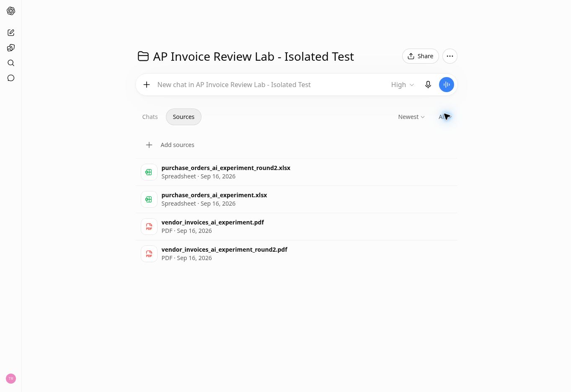This screenshot has width=571, height=392.
Task: Click the AP Invoice Review Lab project title
Action: (x=253, y=57)
